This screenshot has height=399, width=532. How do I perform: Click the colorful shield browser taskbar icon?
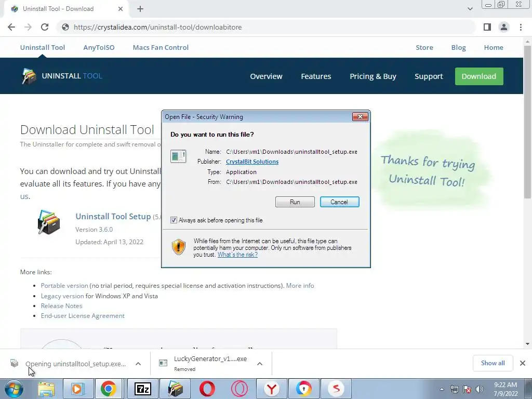(x=303, y=389)
